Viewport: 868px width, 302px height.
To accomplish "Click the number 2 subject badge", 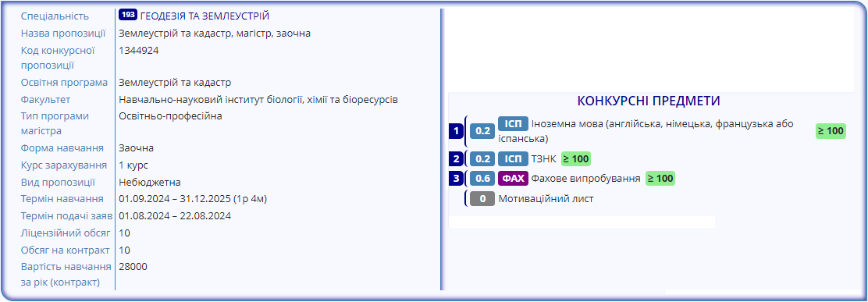I will click(x=456, y=159).
